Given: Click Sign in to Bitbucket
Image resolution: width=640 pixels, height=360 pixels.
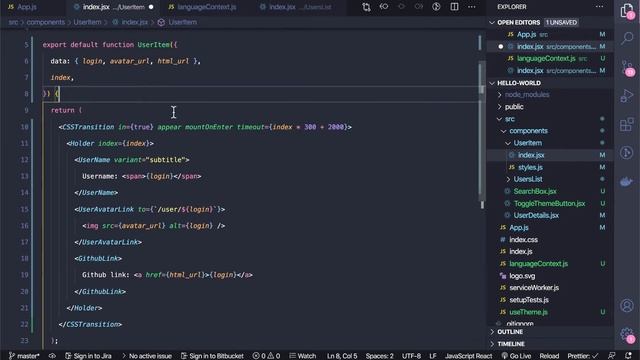Looking at the screenshot, I should point(212,356).
